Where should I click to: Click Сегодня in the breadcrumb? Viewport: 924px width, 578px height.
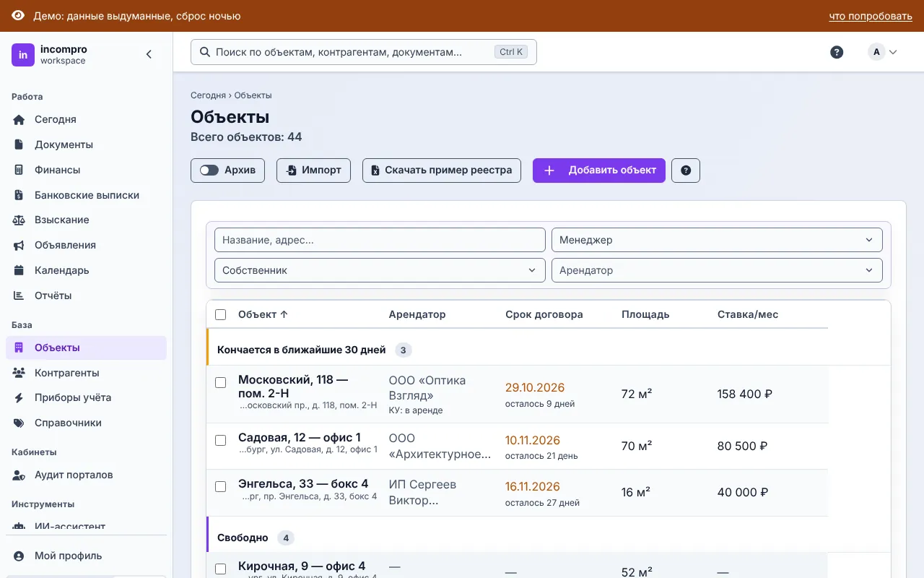coord(208,95)
